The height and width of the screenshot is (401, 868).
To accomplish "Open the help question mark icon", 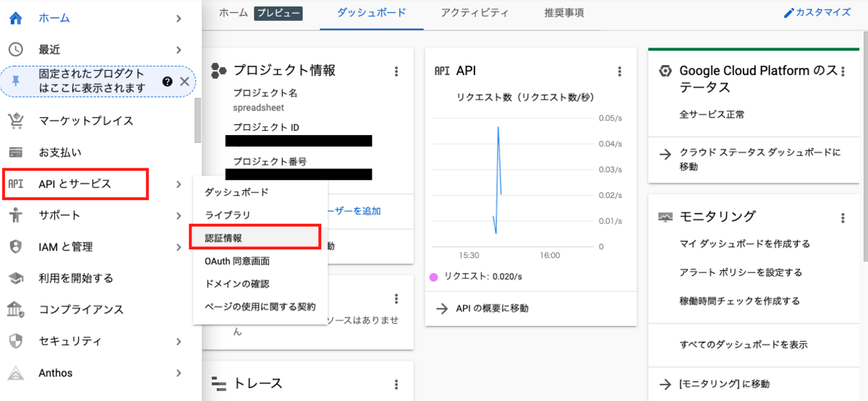I will click(x=168, y=81).
